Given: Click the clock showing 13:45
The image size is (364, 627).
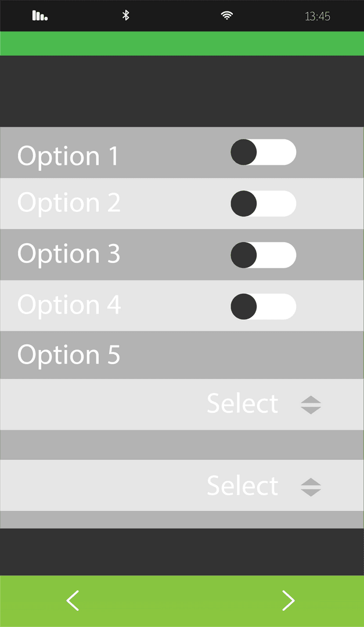Looking at the screenshot, I should (319, 16).
